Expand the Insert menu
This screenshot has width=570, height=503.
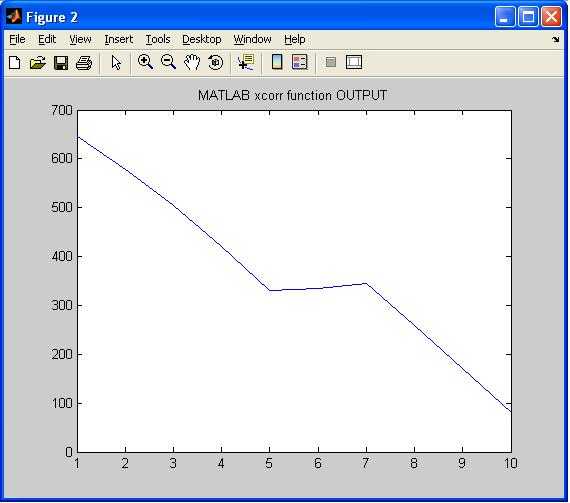pos(119,39)
